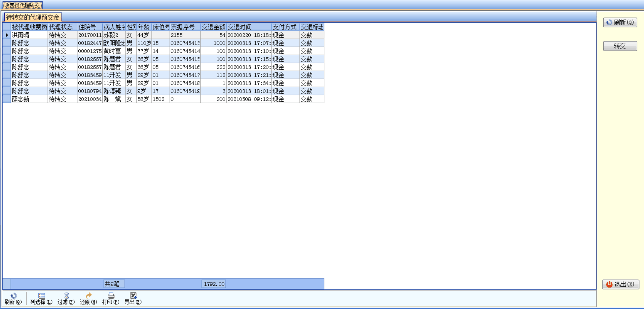Click the 交退时间 column header
The width and height of the screenshot is (644, 309).
pos(249,27)
